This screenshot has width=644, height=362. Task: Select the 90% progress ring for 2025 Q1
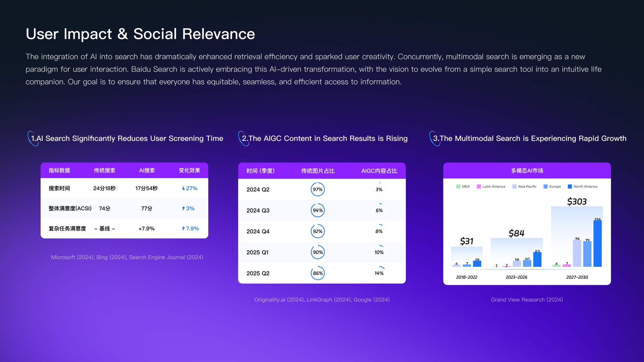[x=318, y=252]
